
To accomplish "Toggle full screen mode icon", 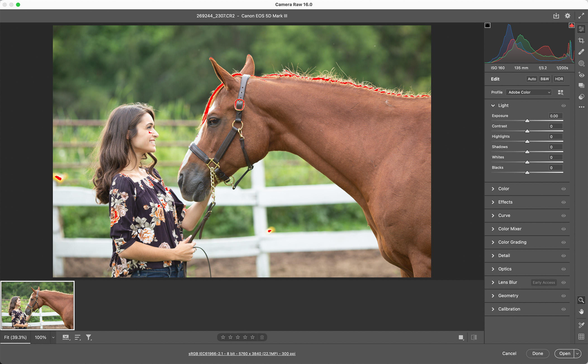I will click(x=581, y=16).
